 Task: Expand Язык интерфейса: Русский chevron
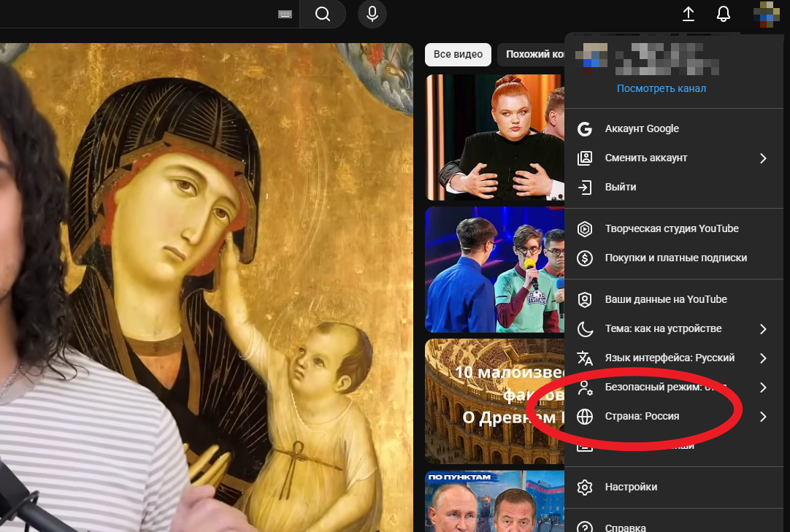(x=763, y=358)
